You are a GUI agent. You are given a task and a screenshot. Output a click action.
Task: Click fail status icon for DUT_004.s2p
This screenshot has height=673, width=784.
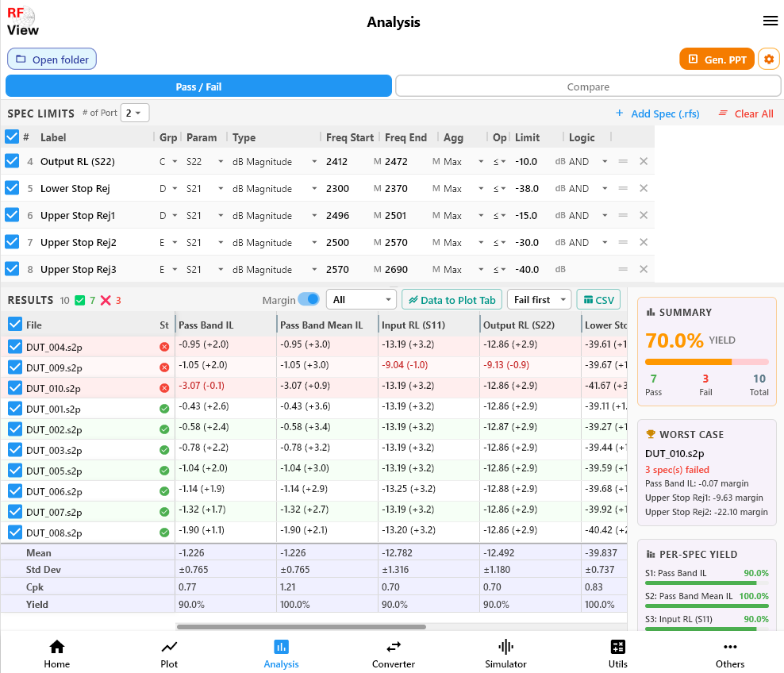pyautogui.click(x=164, y=347)
